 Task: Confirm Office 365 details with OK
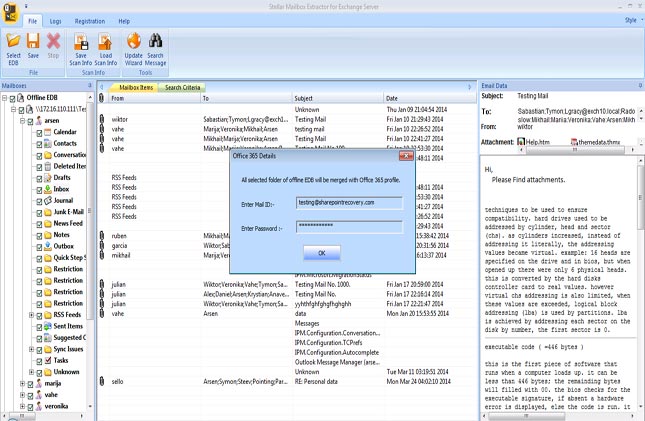pos(322,253)
